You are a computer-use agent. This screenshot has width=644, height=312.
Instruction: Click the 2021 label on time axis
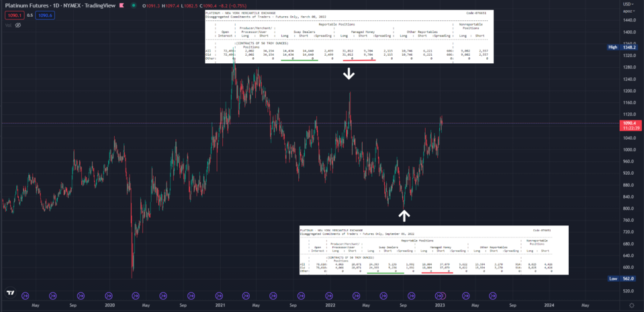pyautogui.click(x=220, y=305)
